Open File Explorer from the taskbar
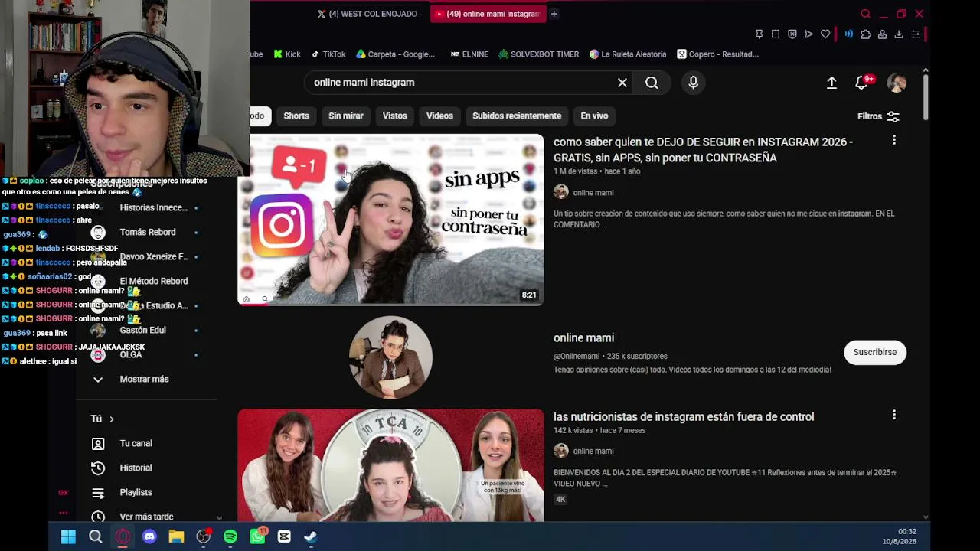Screen dimensions: 980x551 pyautogui.click(x=176, y=537)
